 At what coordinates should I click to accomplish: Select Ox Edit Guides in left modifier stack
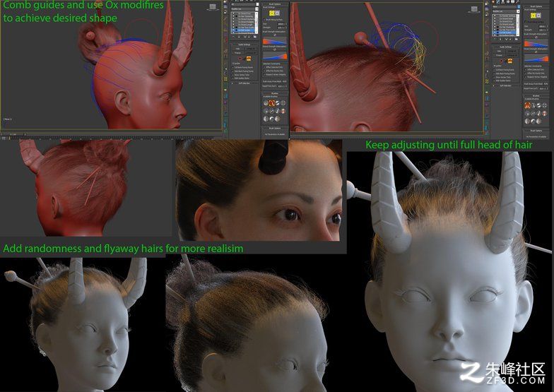tap(244, 30)
